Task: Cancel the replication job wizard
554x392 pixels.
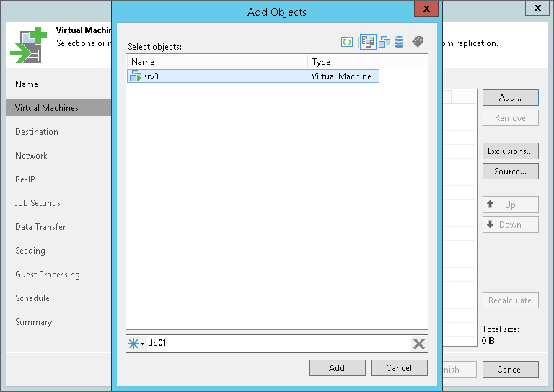Action: point(511,370)
